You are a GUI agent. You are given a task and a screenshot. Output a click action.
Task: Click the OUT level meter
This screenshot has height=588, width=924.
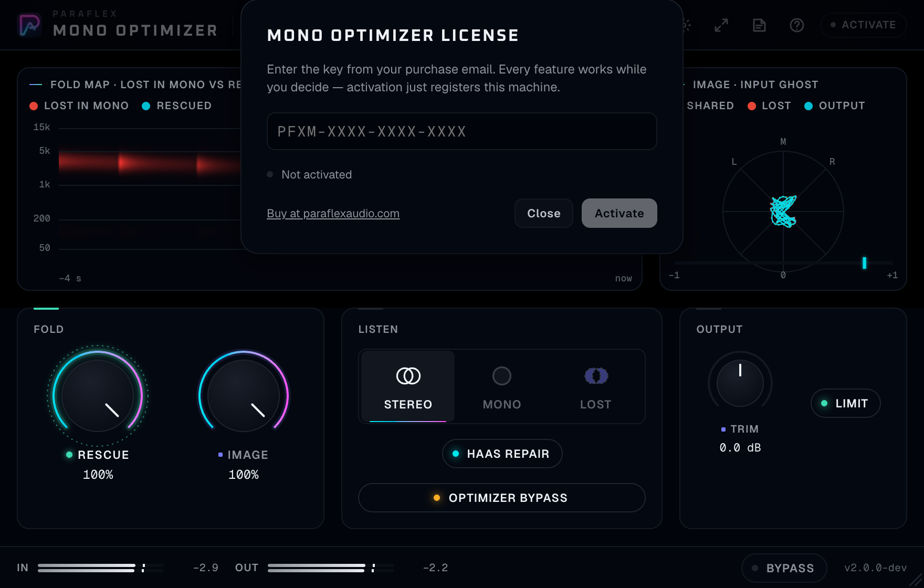coord(331,568)
